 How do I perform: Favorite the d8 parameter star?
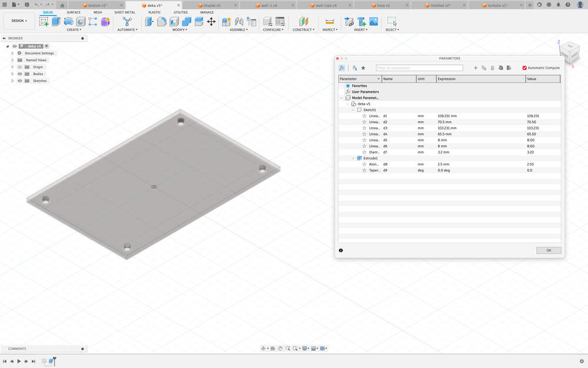(x=364, y=164)
